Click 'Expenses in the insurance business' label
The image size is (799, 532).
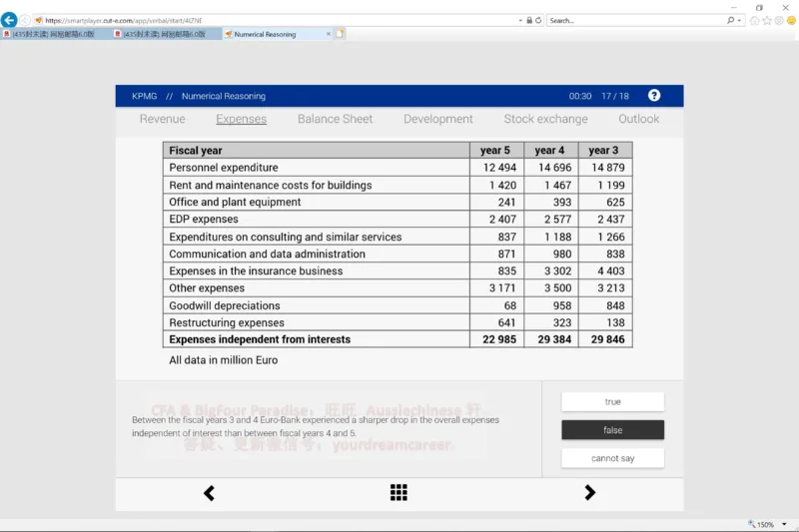[x=256, y=270]
